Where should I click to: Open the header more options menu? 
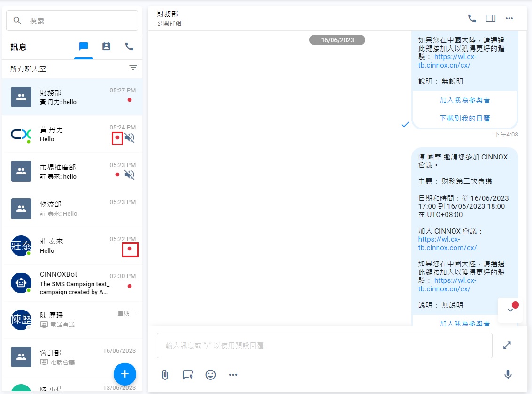[x=509, y=18]
